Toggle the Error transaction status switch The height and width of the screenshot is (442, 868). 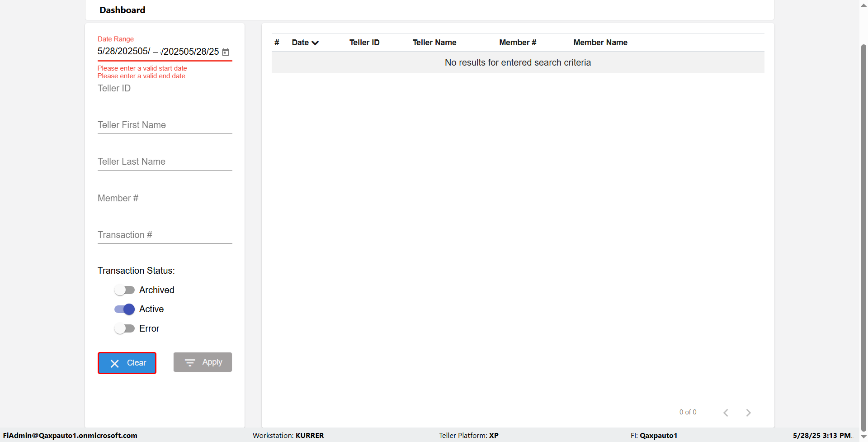124,328
